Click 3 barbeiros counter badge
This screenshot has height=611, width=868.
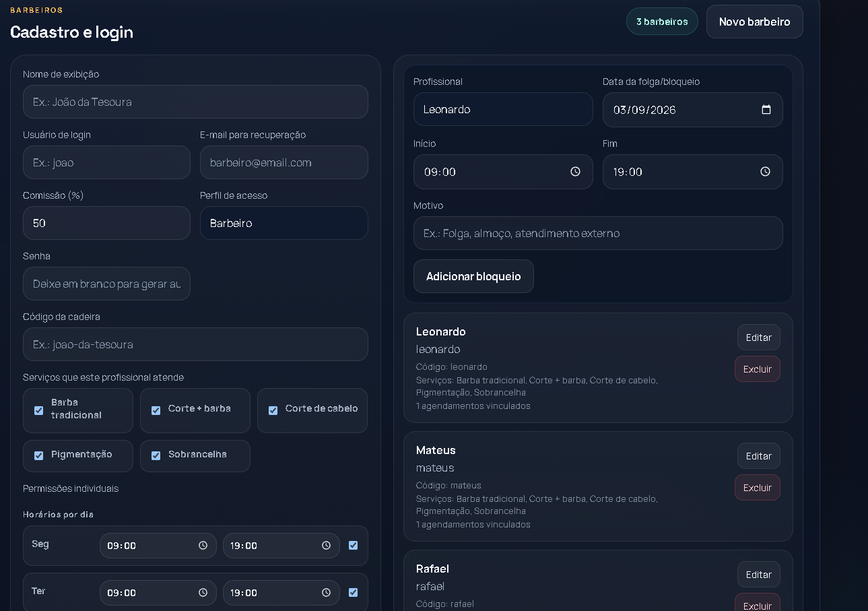(x=662, y=22)
